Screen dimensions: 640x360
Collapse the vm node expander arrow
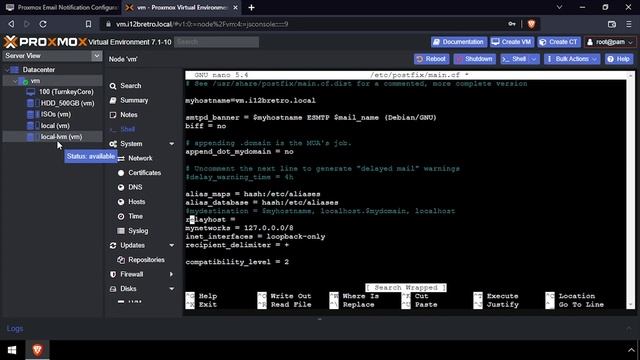point(15,81)
